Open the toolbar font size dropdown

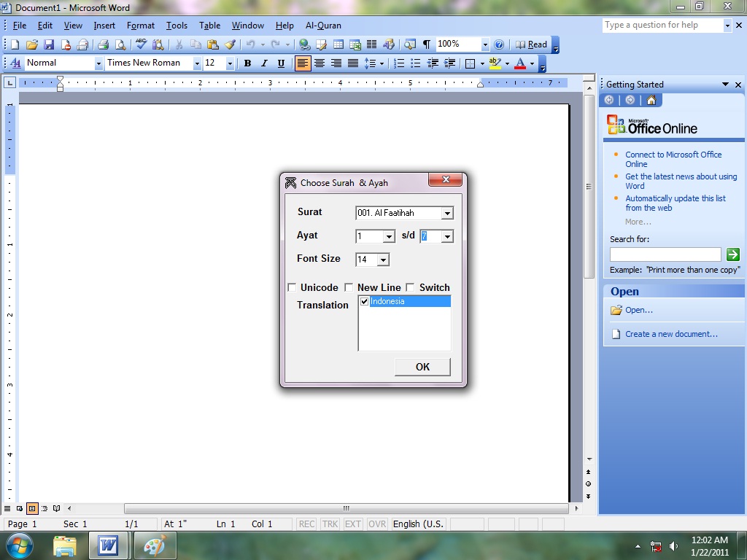pyautogui.click(x=230, y=63)
